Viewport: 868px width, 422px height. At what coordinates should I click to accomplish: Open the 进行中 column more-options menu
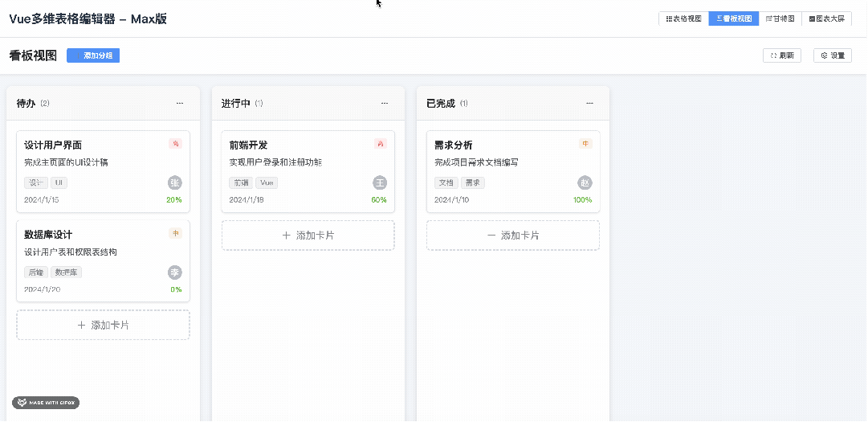(384, 103)
